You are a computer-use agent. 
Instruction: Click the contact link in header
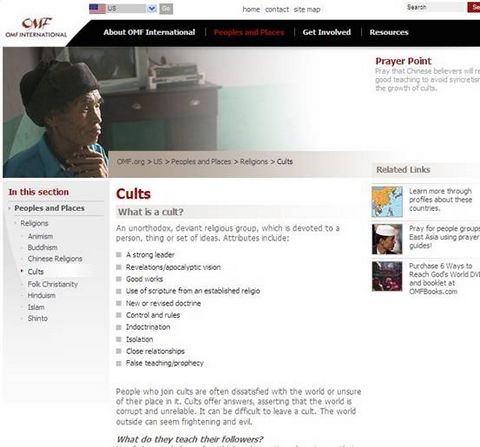(277, 10)
